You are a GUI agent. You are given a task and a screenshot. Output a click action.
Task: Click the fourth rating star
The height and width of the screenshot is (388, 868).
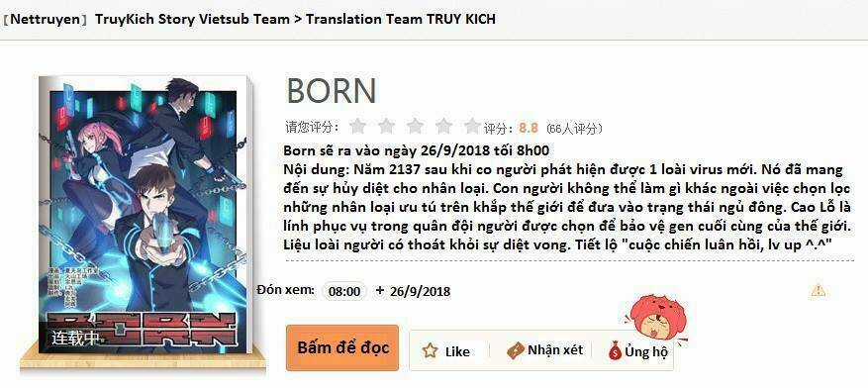pyautogui.click(x=444, y=126)
